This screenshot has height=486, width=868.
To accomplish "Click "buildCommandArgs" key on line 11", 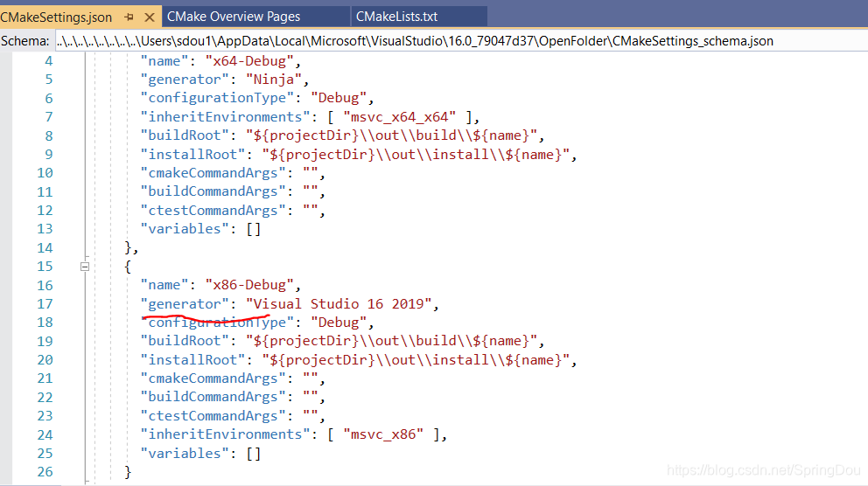I will pyautogui.click(x=213, y=191).
